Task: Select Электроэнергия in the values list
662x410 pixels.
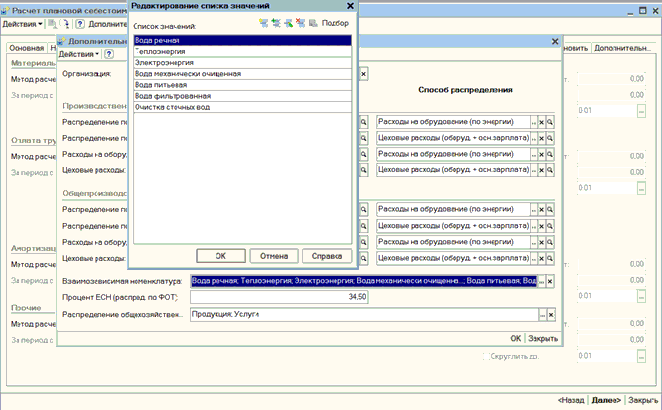Action: [242, 62]
